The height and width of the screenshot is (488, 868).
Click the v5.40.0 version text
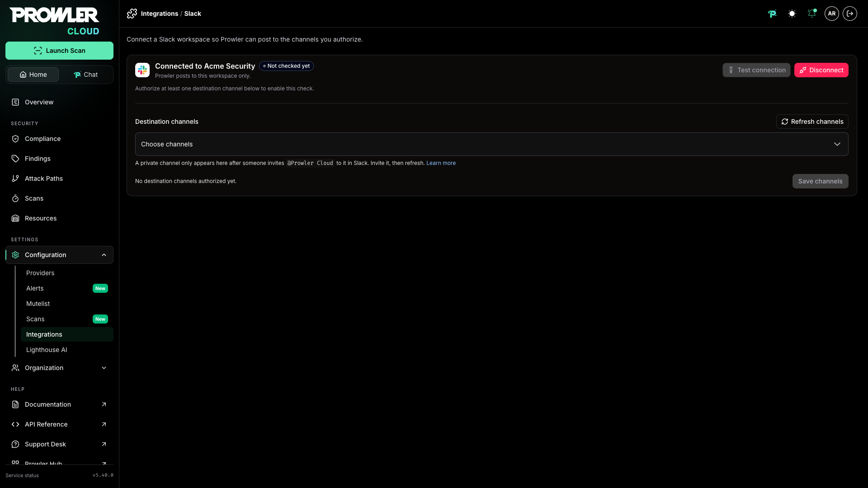[103, 475]
